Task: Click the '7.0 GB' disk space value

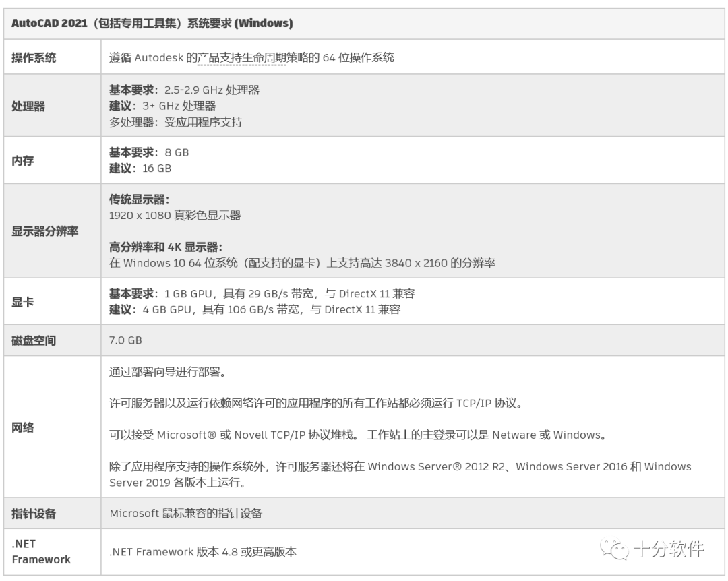Action: (125, 340)
